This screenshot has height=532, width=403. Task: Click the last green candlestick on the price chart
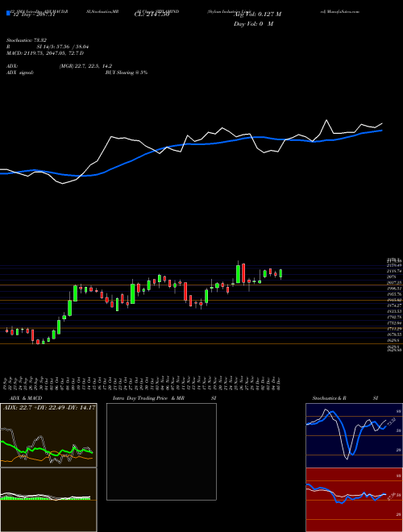[280, 274]
